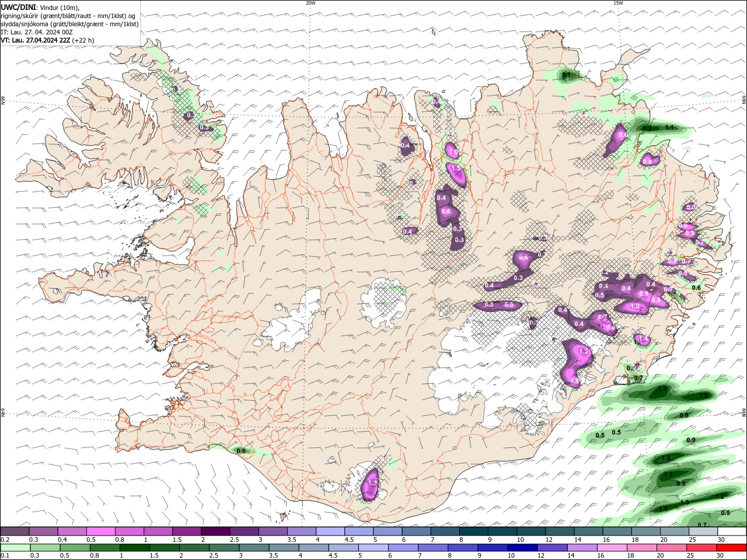Select the violet 12 swatch in the lower rain legend
The height and width of the screenshot is (560, 747).
click(553, 548)
